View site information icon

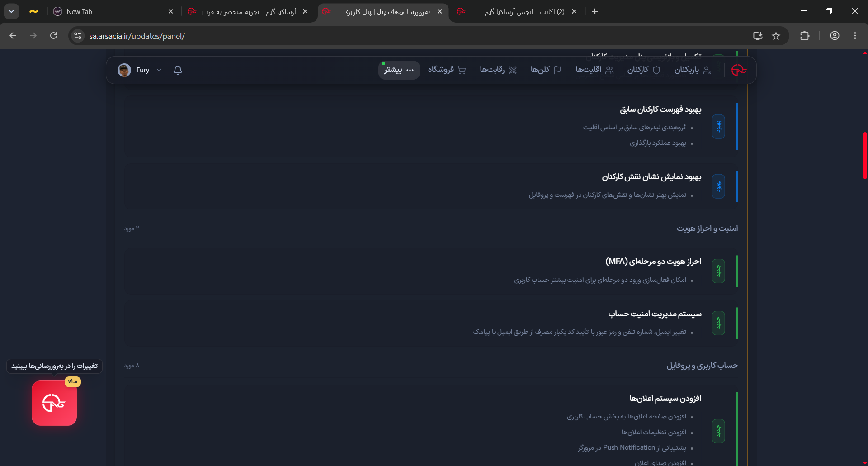click(x=78, y=36)
